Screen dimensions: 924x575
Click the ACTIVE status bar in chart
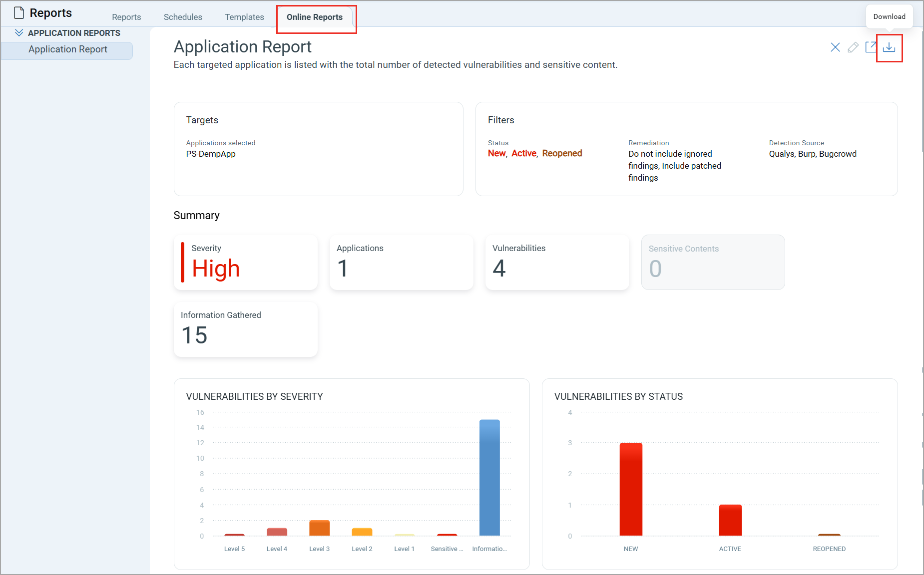point(730,520)
